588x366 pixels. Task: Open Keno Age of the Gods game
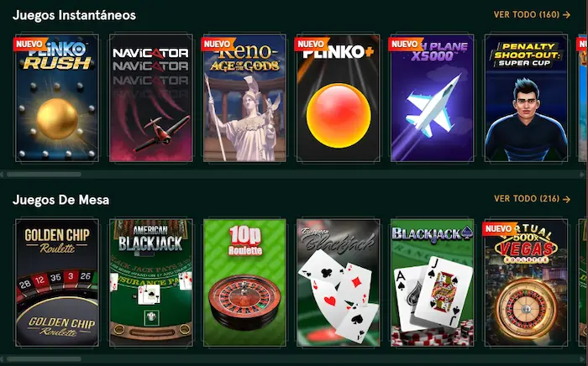(x=244, y=98)
